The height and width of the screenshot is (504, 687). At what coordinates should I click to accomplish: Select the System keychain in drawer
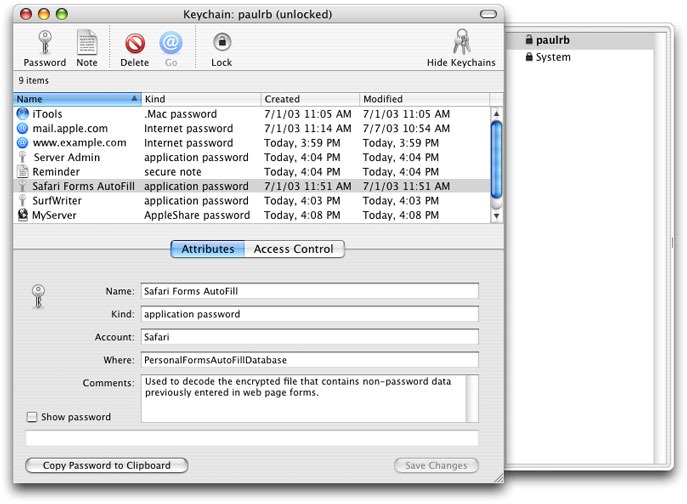click(553, 57)
